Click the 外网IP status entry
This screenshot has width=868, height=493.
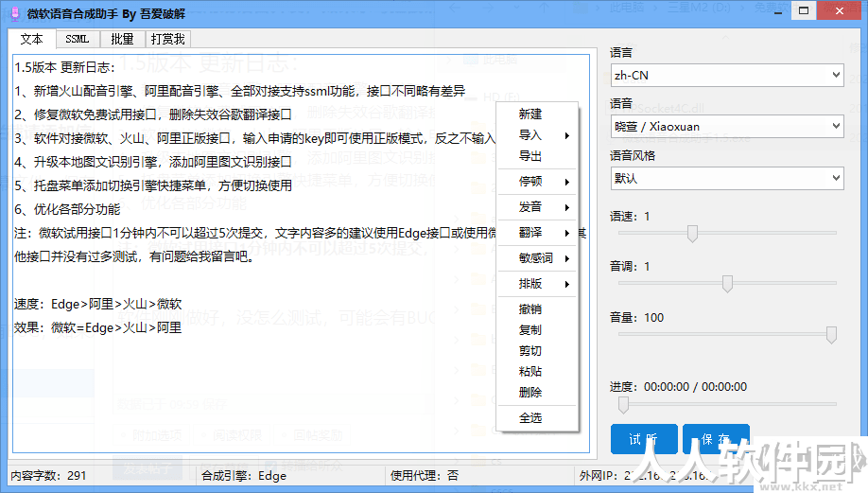(645, 476)
